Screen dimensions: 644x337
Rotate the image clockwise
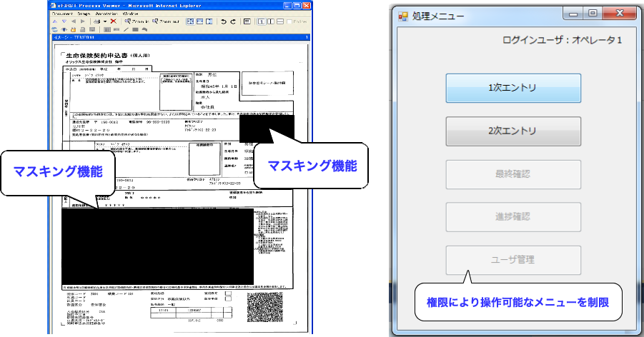point(233,21)
